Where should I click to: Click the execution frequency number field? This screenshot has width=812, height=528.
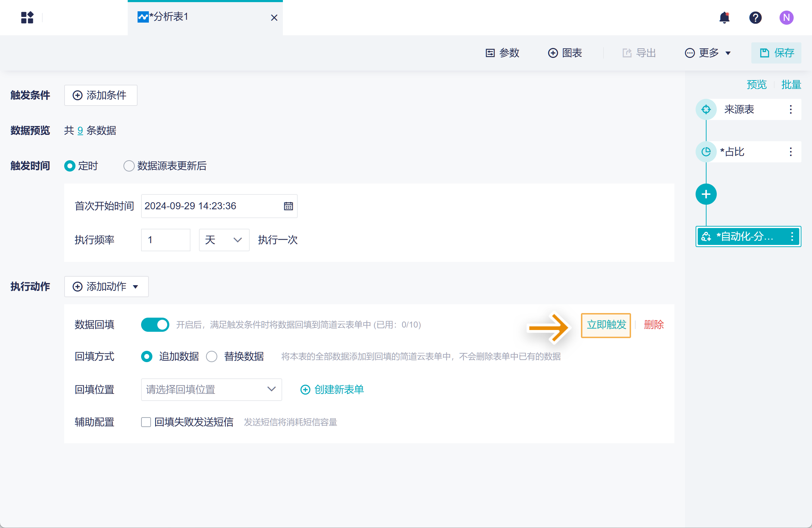(165, 240)
